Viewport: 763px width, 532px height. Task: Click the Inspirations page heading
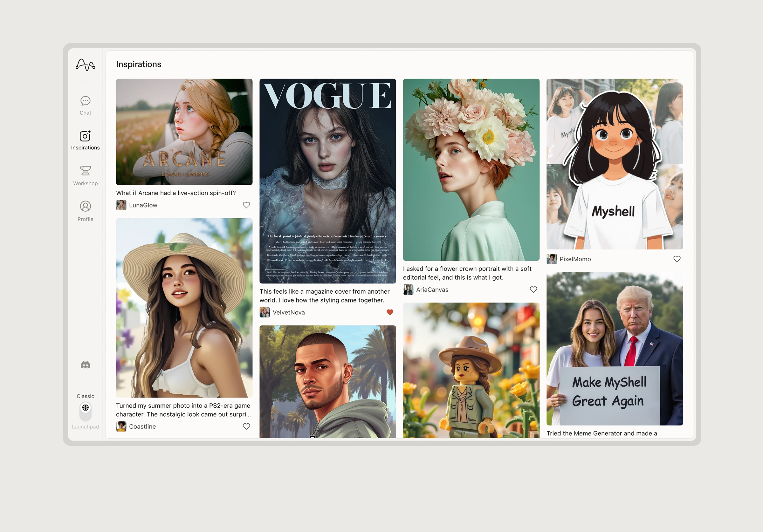[x=139, y=64]
